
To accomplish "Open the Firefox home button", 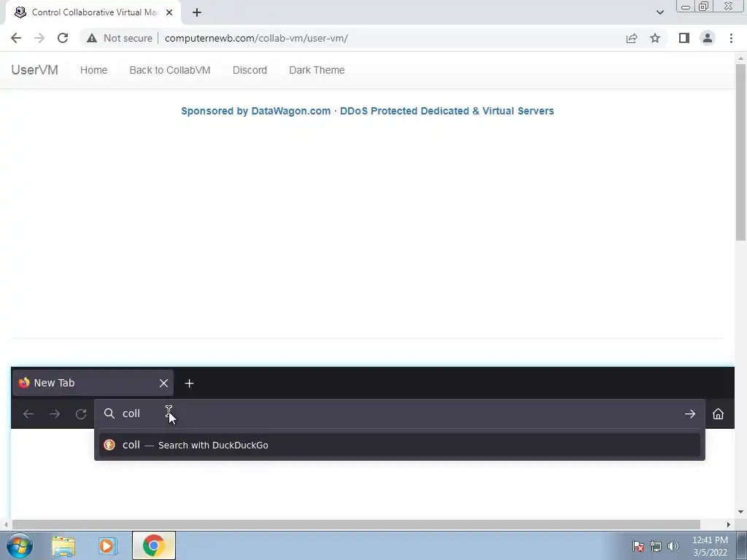I will [718, 414].
